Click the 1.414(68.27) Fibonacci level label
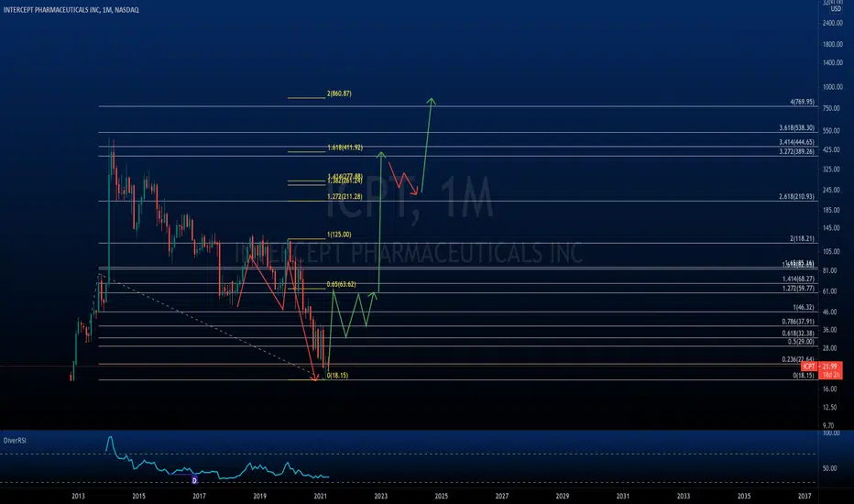This screenshot has width=854, height=504. [798, 279]
